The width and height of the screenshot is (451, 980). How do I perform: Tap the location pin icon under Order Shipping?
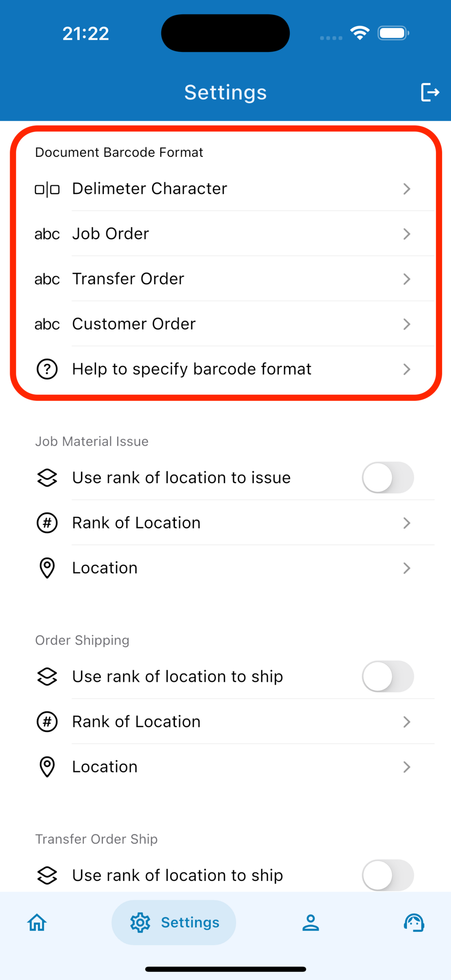tap(47, 767)
